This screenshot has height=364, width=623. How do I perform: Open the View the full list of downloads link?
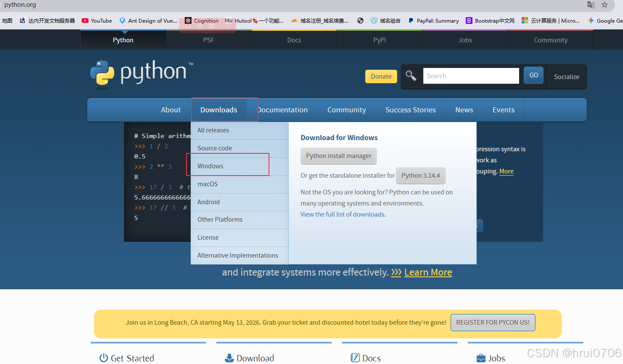(343, 214)
